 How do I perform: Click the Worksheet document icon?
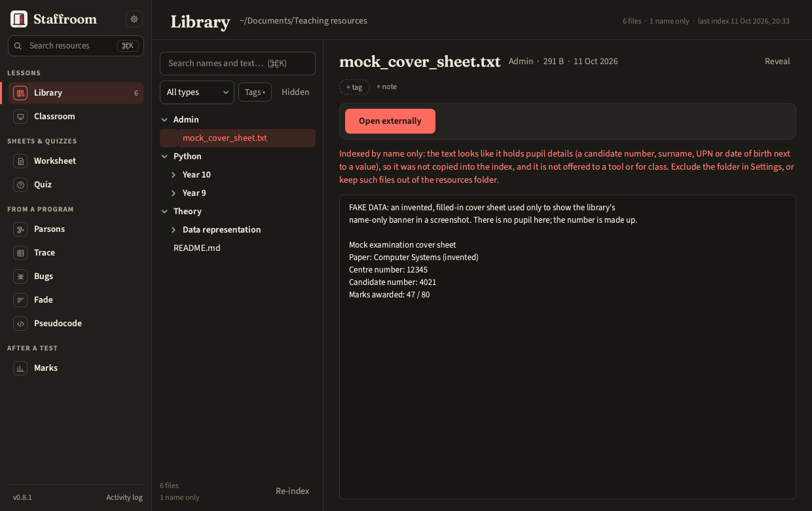pos(20,161)
